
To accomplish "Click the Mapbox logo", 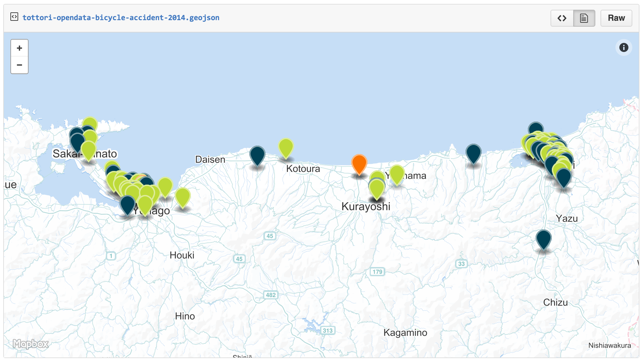I will click(31, 343).
